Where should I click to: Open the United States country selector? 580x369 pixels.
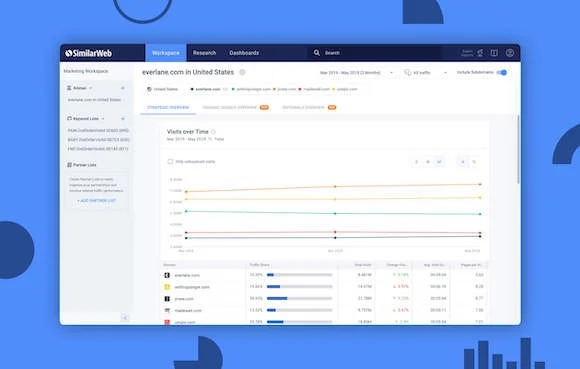[x=163, y=89]
